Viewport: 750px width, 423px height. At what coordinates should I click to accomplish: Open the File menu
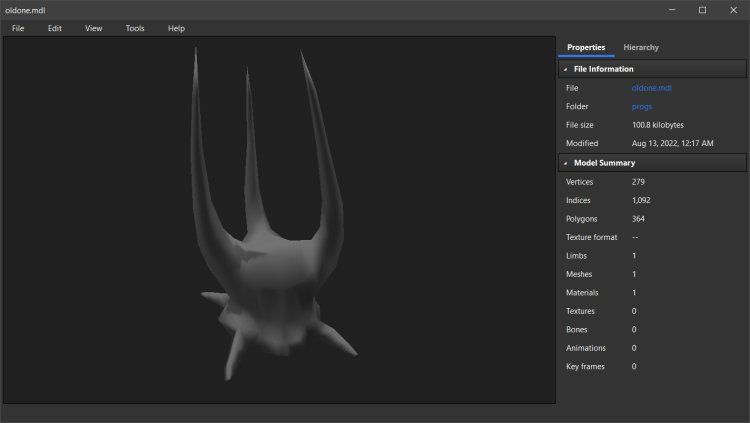[18, 28]
